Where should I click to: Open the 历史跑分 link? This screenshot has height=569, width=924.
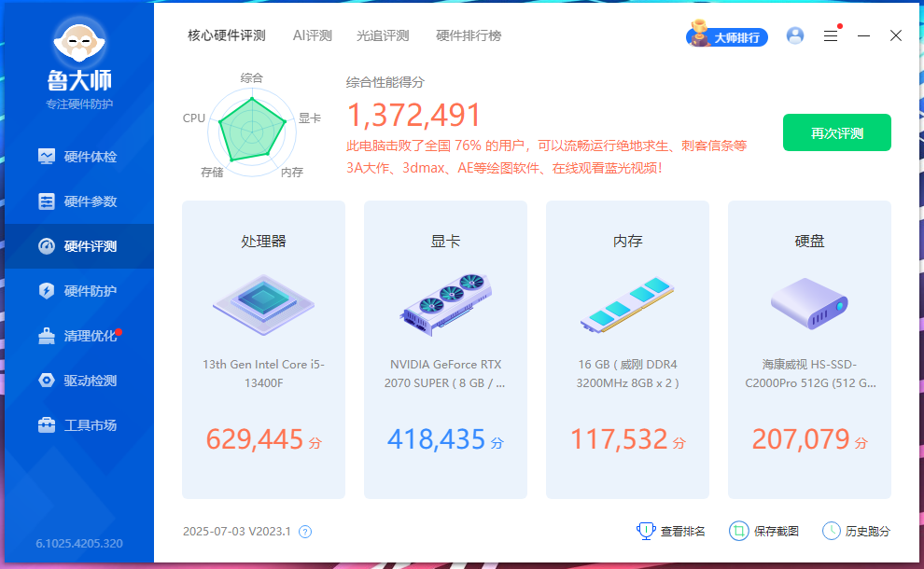[x=856, y=532]
